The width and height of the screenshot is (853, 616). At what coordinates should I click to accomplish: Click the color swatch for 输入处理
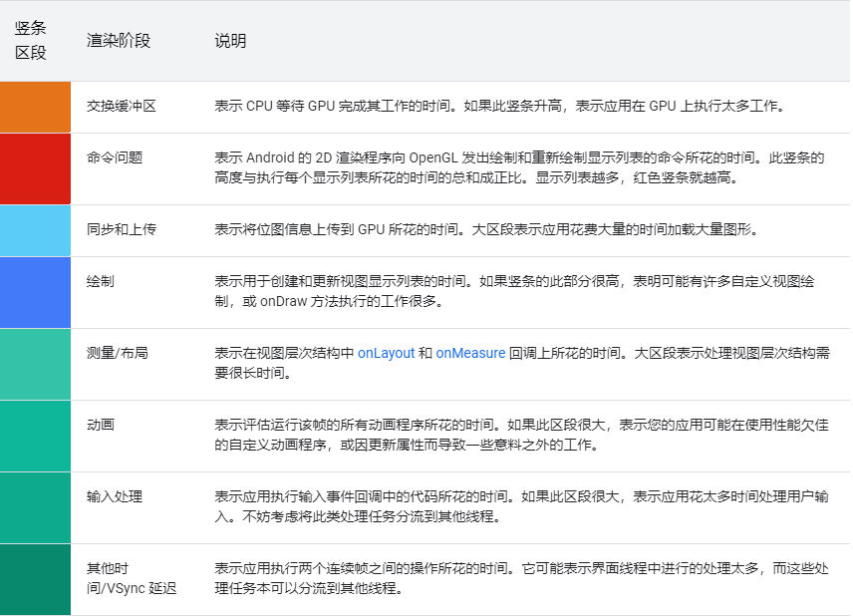35,507
